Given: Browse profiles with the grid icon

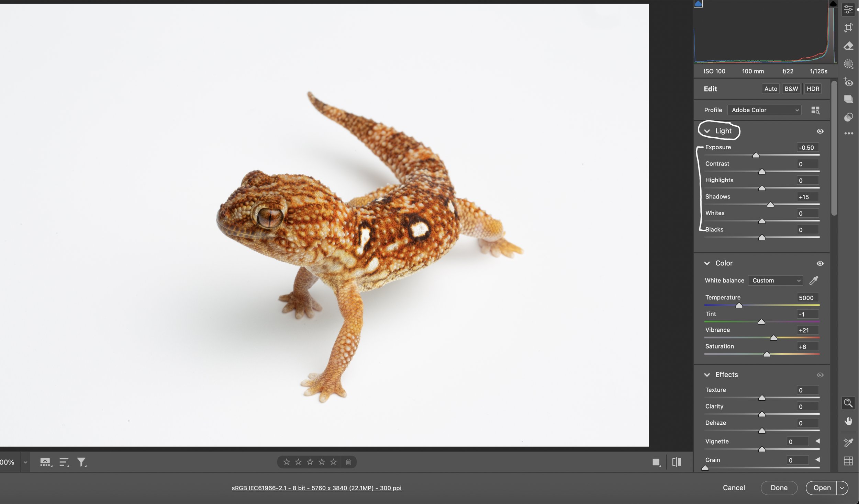Looking at the screenshot, I should [x=815, y=110].
